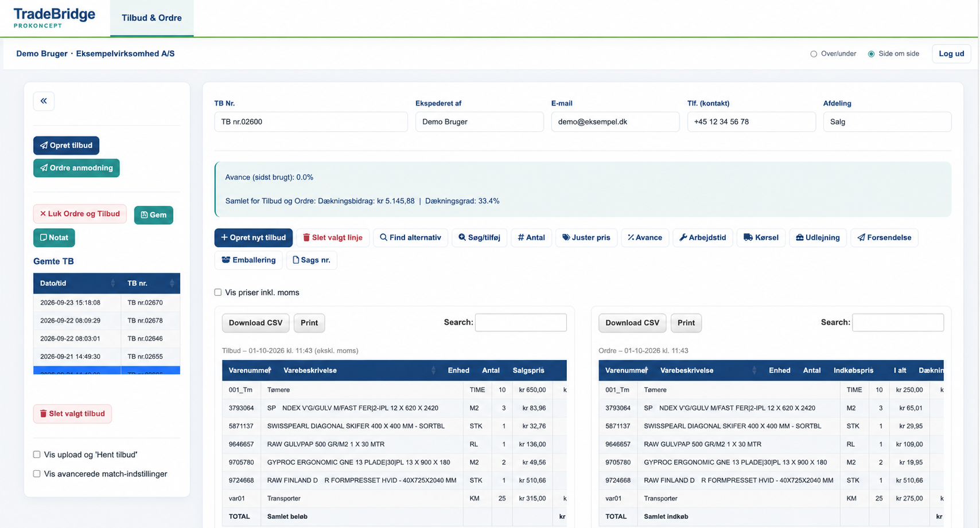Add Arbejdstid labor time
This screenshot has height=528, width=980.
pos(703,237)
